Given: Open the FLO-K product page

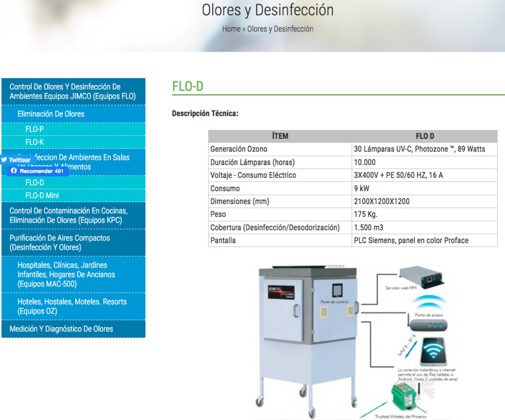Looking at the screenshot, I should 35,142.
